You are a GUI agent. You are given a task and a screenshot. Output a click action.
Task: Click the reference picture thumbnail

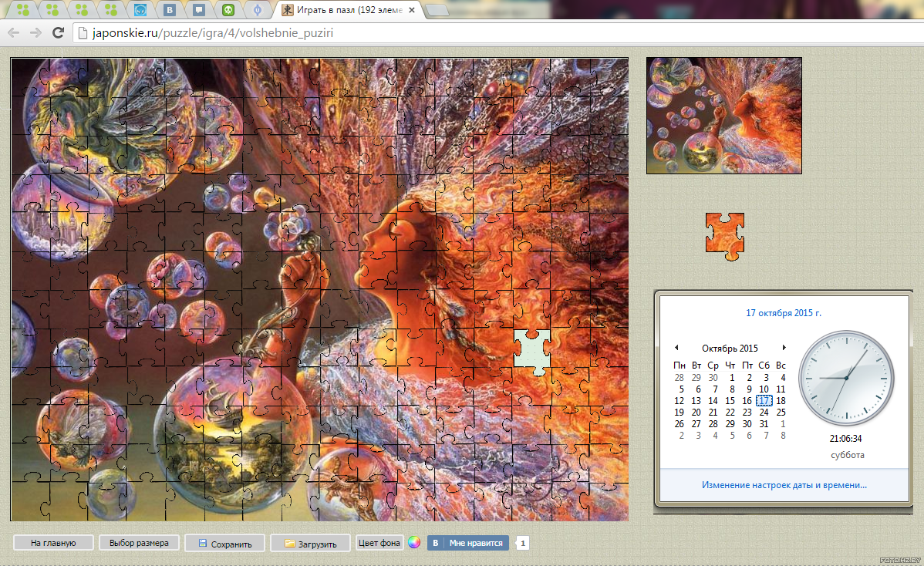(724, 116)
